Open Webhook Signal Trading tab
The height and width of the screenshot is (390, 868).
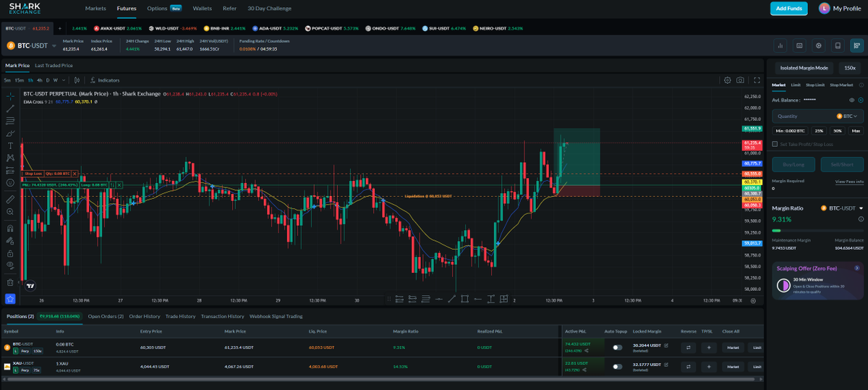click(276, 316)
